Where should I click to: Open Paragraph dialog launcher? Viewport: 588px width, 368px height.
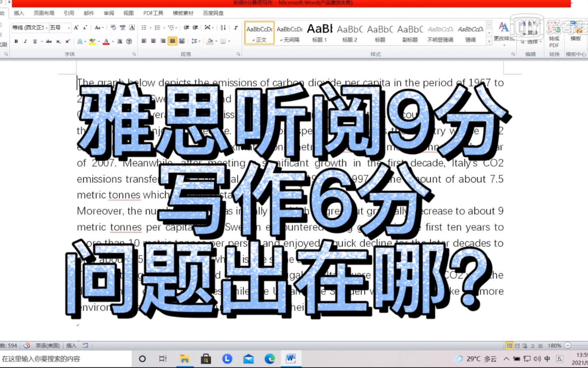click(238, 54)
